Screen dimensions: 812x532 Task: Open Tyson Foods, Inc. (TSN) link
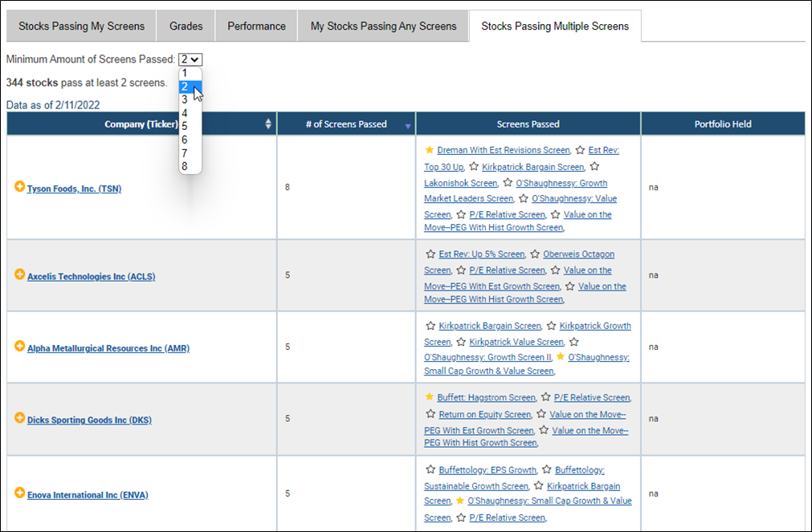[74, 189]
